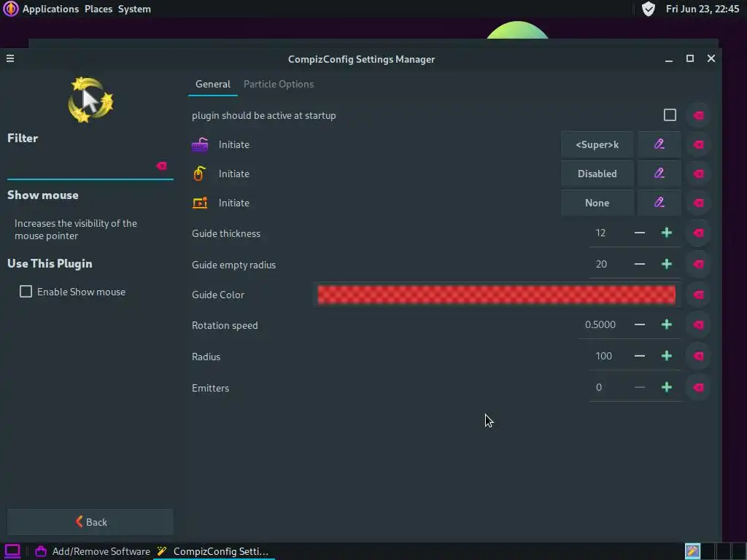Increase Rotation speed value
The image size is (747, 560).
coord(667,324)
